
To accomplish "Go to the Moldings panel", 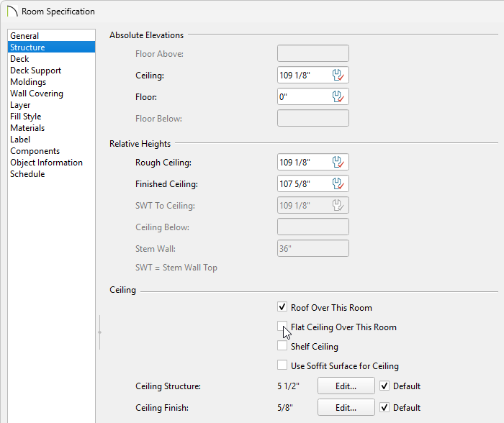I will 51,82.
